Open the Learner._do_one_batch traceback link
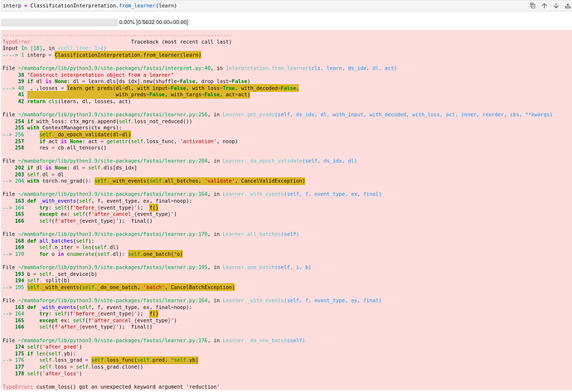 point(256,338)
